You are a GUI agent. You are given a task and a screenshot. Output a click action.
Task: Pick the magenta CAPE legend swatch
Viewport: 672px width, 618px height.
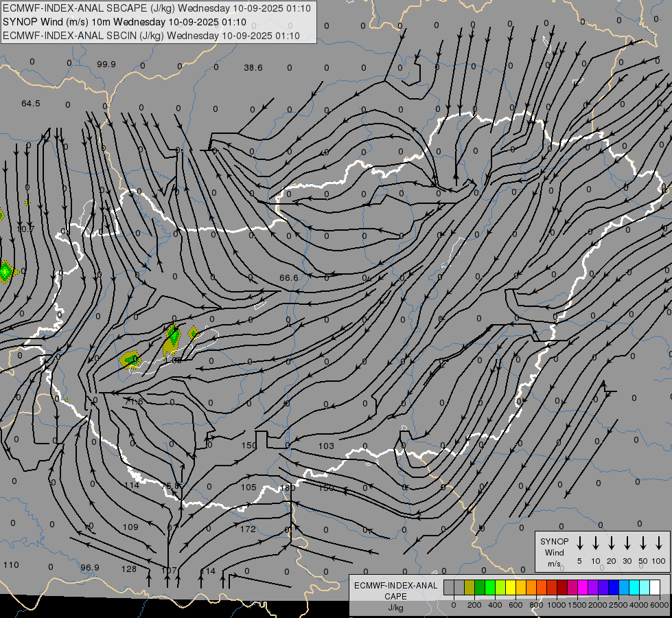583,587
